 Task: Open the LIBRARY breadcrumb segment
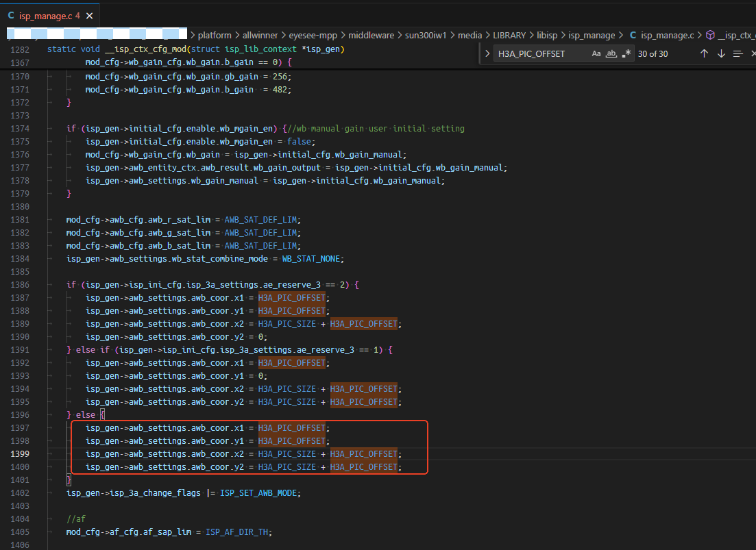(509, 35)
